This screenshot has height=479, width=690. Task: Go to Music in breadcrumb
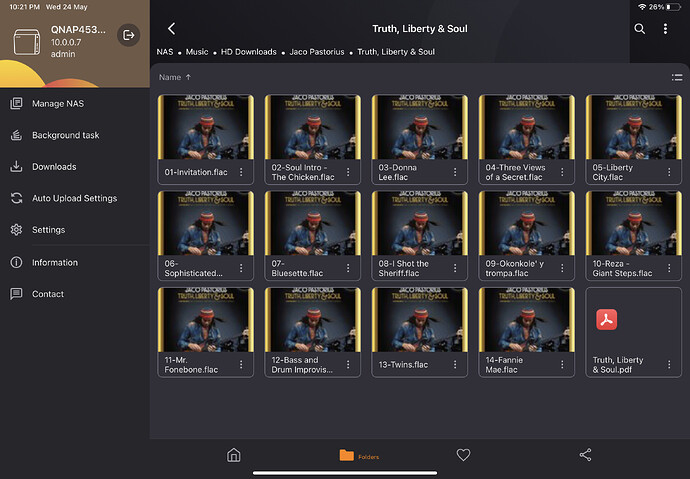click(197, 52)
